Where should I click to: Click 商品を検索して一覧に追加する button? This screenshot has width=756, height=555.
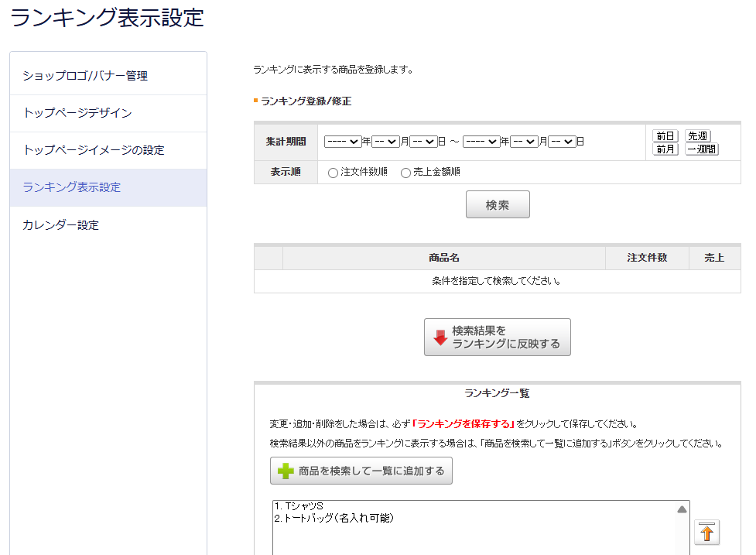coord(361,471)
